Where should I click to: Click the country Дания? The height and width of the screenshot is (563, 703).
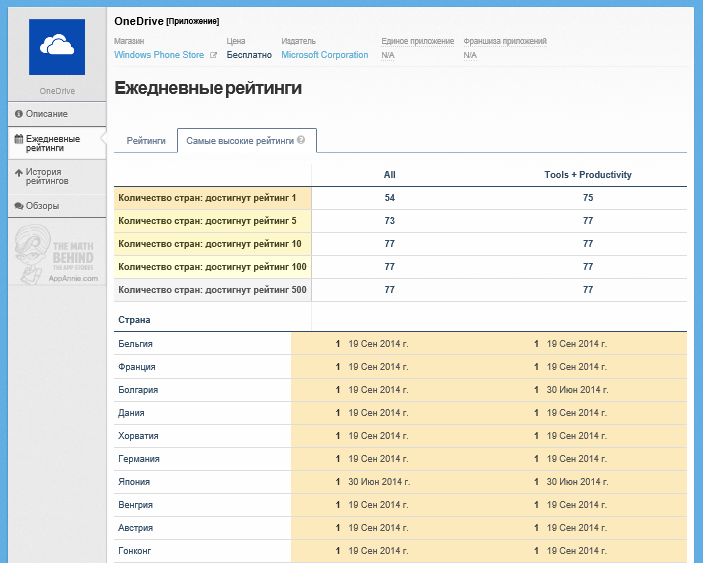point(131,413)
